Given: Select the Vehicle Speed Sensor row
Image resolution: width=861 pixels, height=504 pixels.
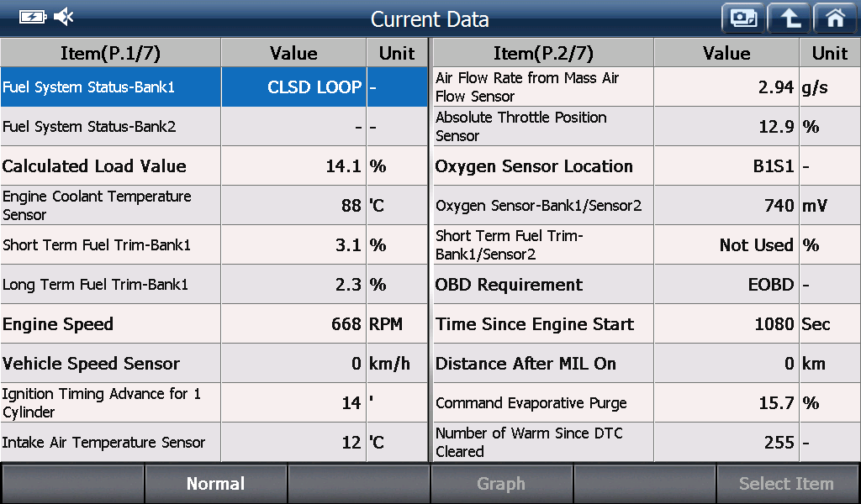Looking at the screenshot, I should [214, 364].
